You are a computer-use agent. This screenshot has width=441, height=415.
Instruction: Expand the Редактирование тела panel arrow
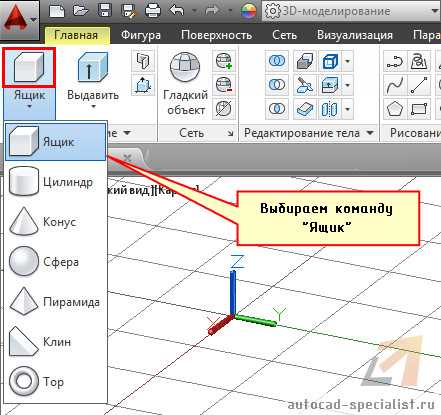tap(370, 133)
